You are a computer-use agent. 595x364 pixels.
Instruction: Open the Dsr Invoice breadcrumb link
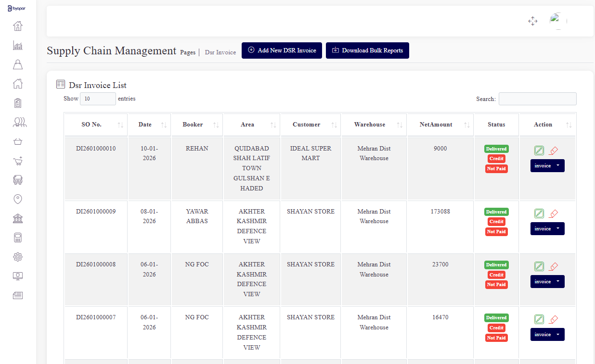click(220, 52)
